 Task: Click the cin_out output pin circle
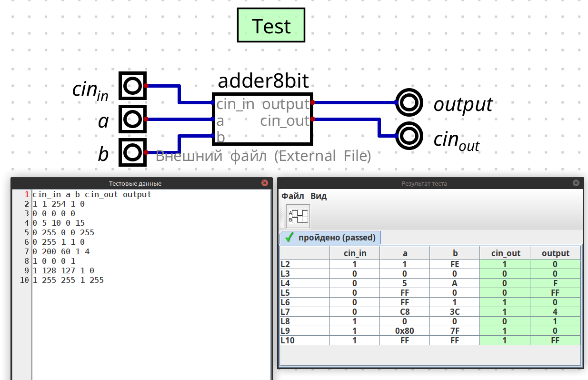[x=409, y=136]
